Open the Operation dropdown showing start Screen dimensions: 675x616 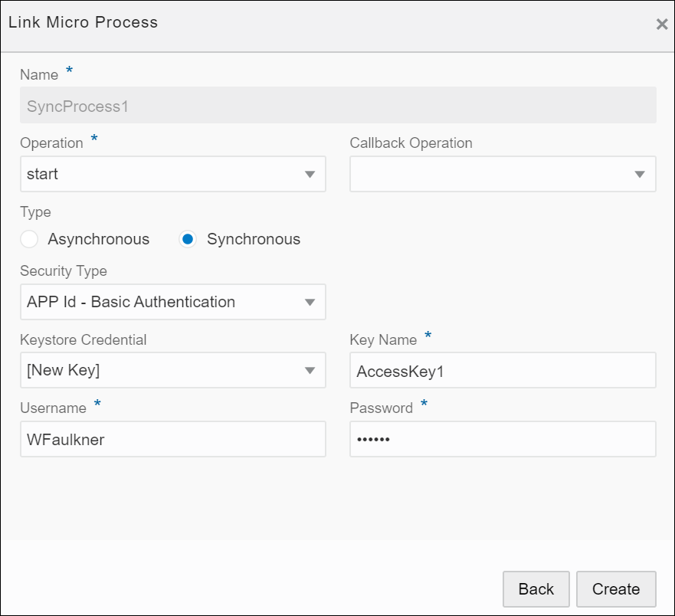tap(172, 174)
